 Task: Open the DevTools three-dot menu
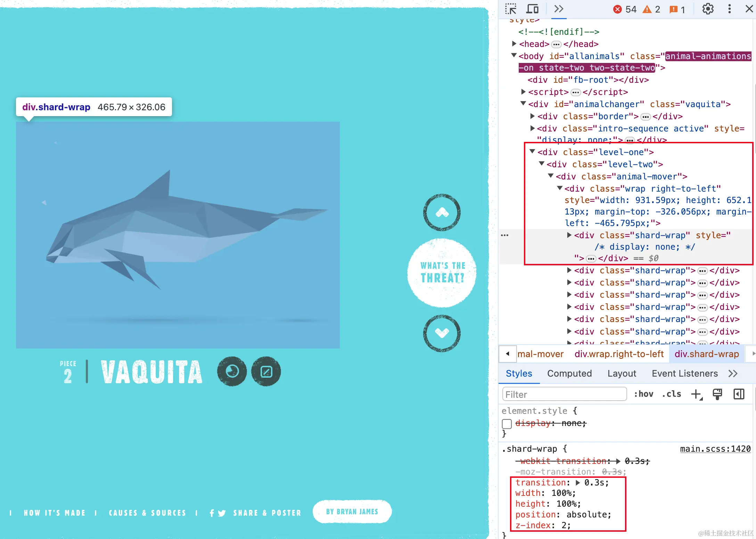coord(729,9)
